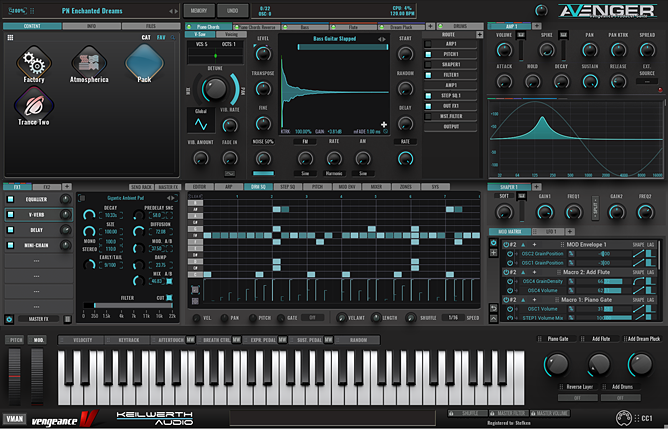Viewport: 668px width, 429px height.
Task: Click the KEYTRACK modulation source button
Action: (129, 340)
